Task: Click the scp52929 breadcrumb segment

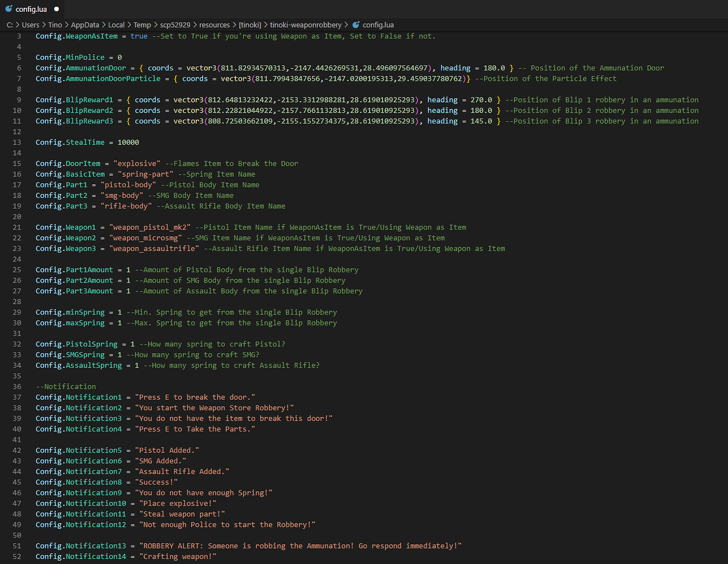Action: pos(175,25)
